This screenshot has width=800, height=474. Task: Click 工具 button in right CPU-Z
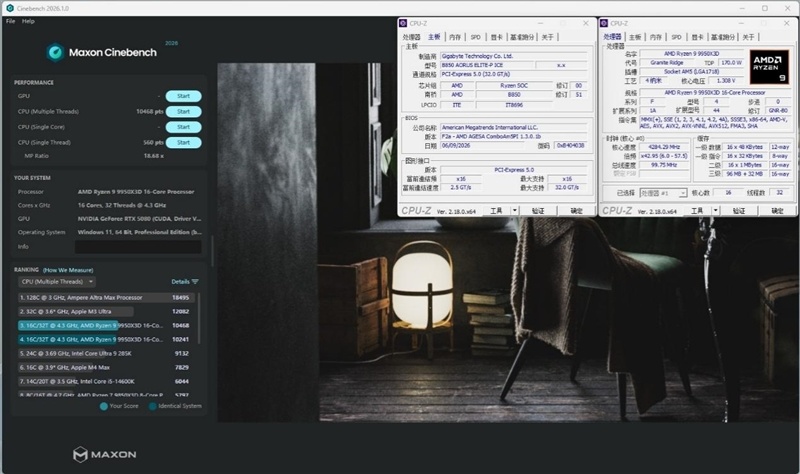[x=697, y=211]
